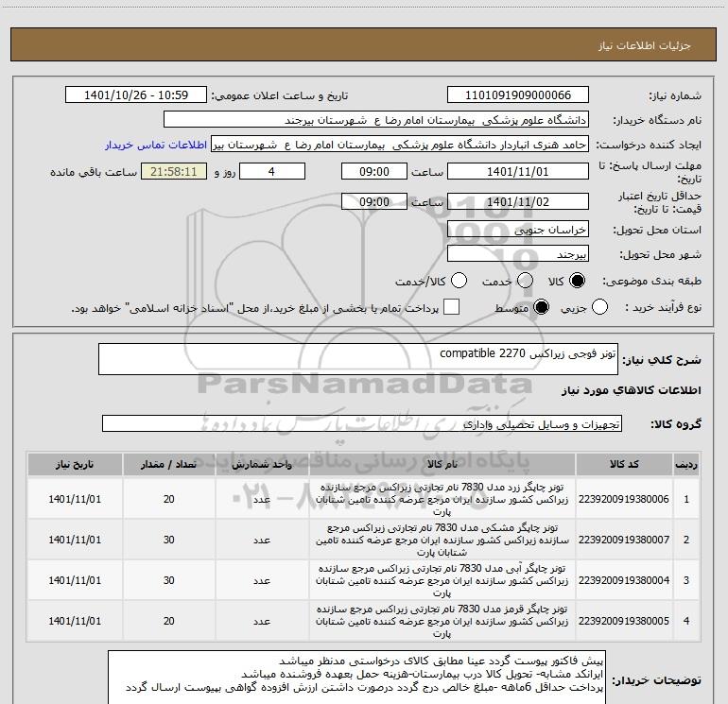Click quantity 20 in row 1

point(168,499)
